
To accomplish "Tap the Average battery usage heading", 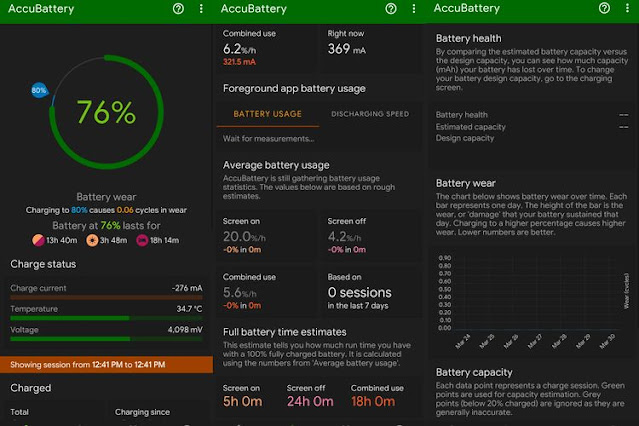I will [x=276, y=165].
